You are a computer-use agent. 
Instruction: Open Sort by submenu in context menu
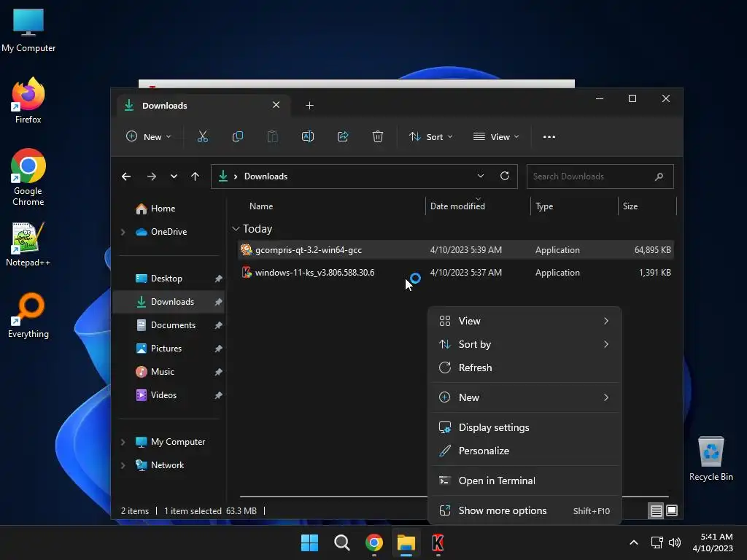(525, 344)
